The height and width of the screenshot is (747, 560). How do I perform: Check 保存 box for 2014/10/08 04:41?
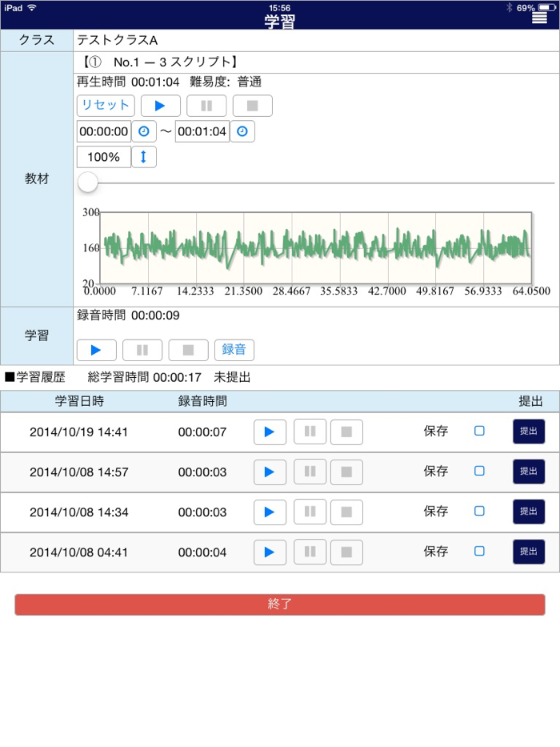479,551
